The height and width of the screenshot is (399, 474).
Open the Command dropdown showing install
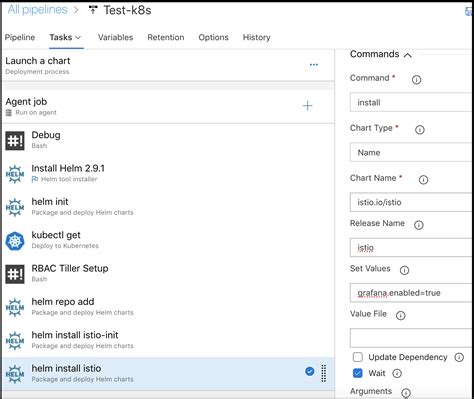coord(411,102)
